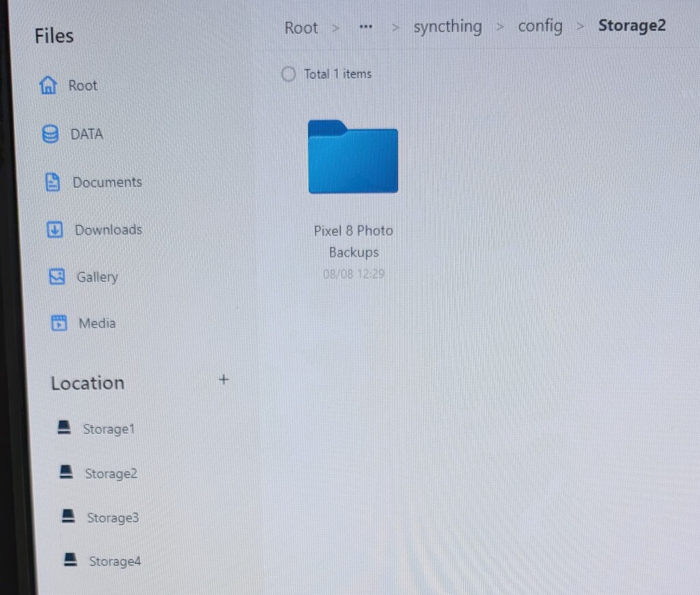The width and height of the screenshot is (700, 595).
Task: Click the Storage1 drive icon
Action: pyautogui.click(x=64, y=427)
